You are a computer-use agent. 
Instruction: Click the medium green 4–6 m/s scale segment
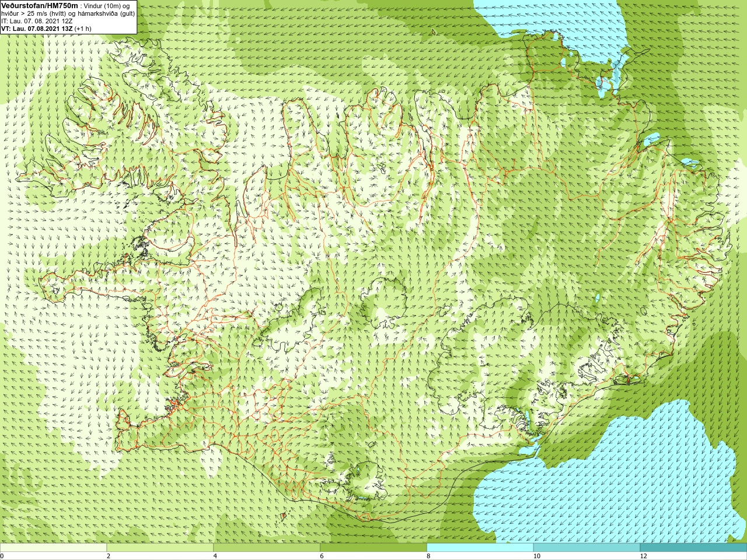[x=267, y=548]
